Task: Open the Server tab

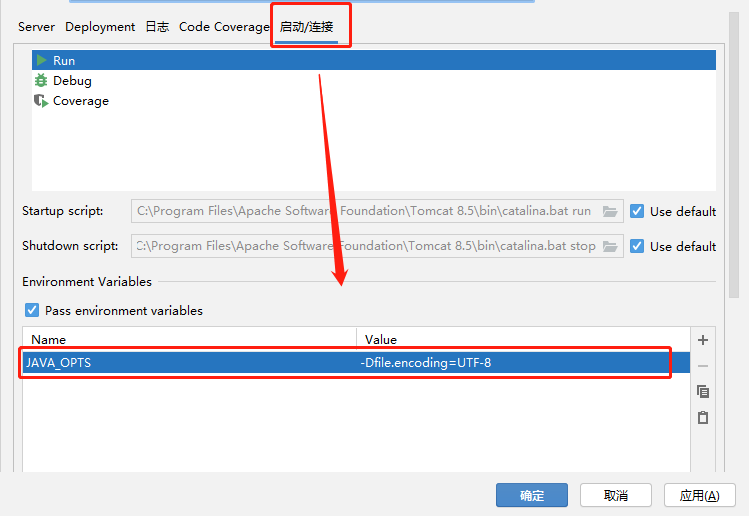Action: [36, 27]
